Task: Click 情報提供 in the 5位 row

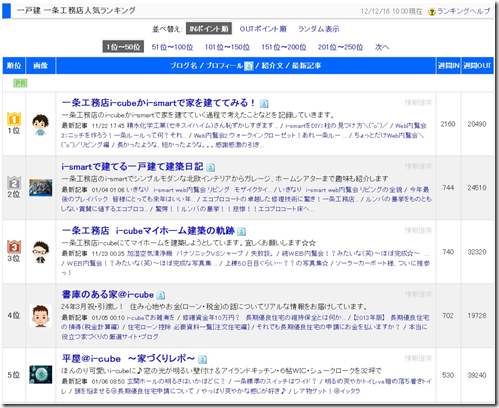Action: (418, 358)
